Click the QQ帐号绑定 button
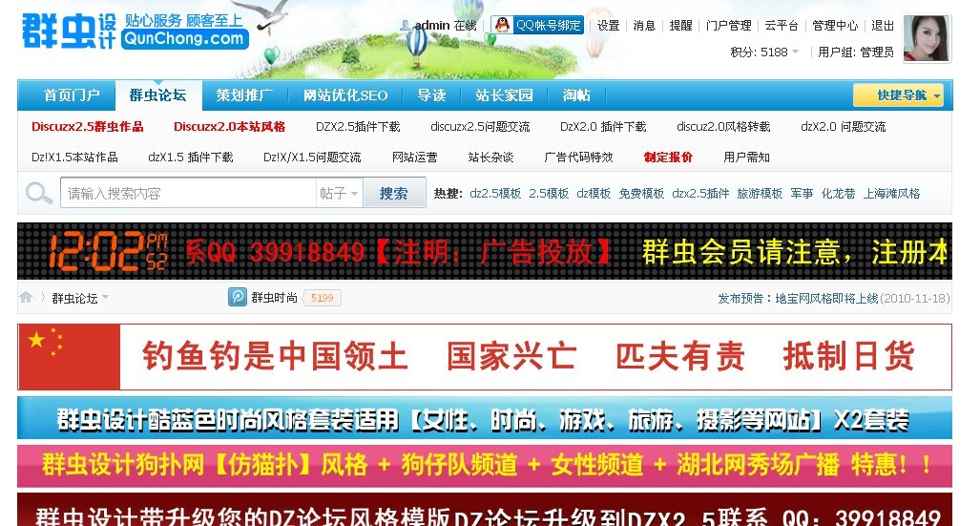This screenshot has width=980, height=526. [537, 25]
